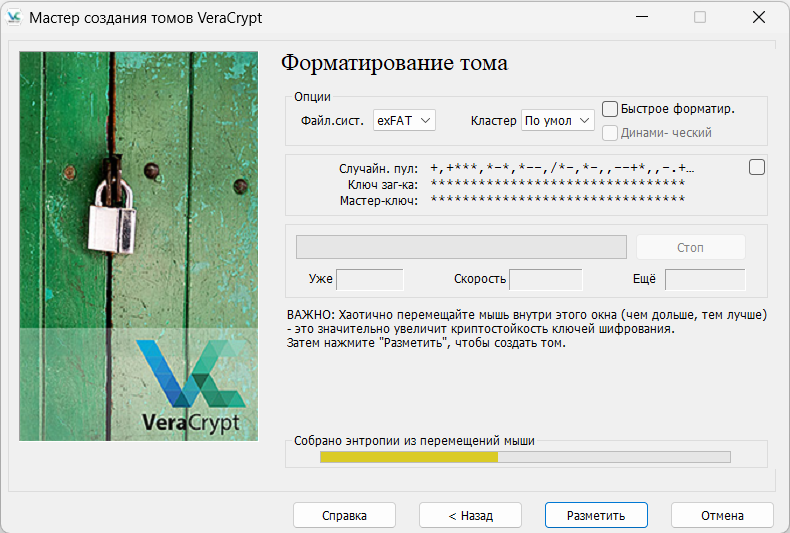Click the Скорость field

tap(546, 280)
